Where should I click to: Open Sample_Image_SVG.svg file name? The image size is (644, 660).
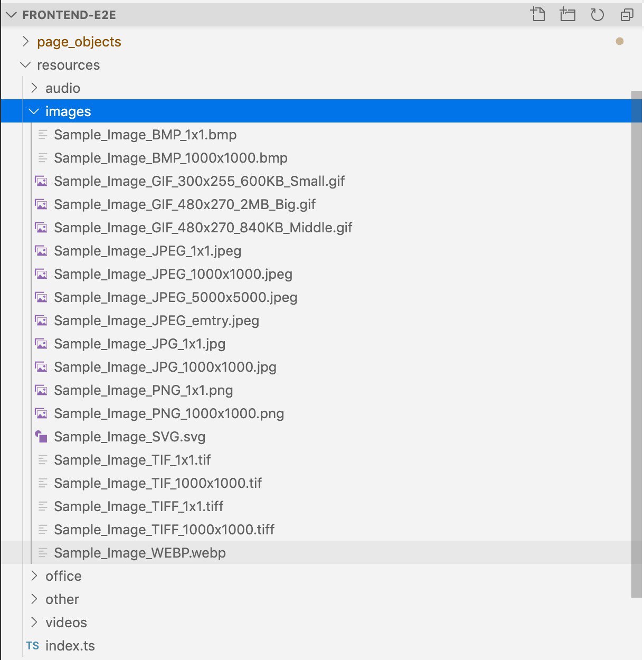click(130, 437)
